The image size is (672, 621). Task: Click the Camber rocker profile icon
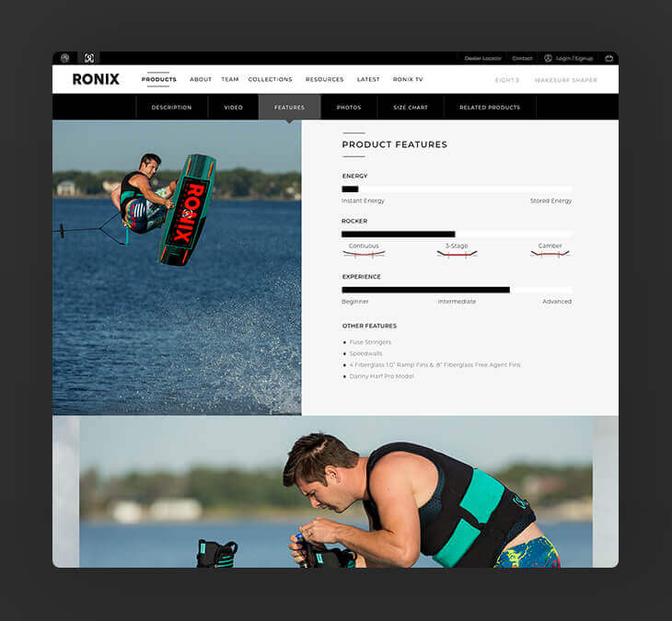pyautogui.click(x=550, y=254)
